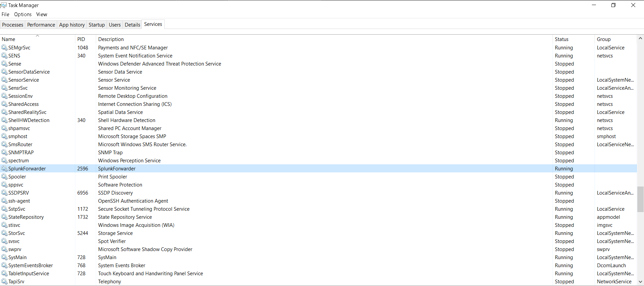Image resolution: width=644 pixels, height=286 pixels.
Task: Switch to the Performance tab
Action: (41, 25)
